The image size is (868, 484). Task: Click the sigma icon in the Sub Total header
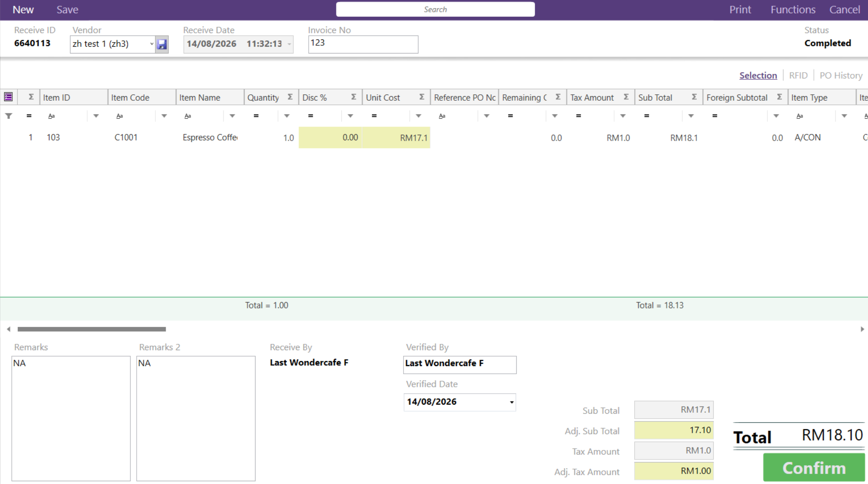[694, 97]
